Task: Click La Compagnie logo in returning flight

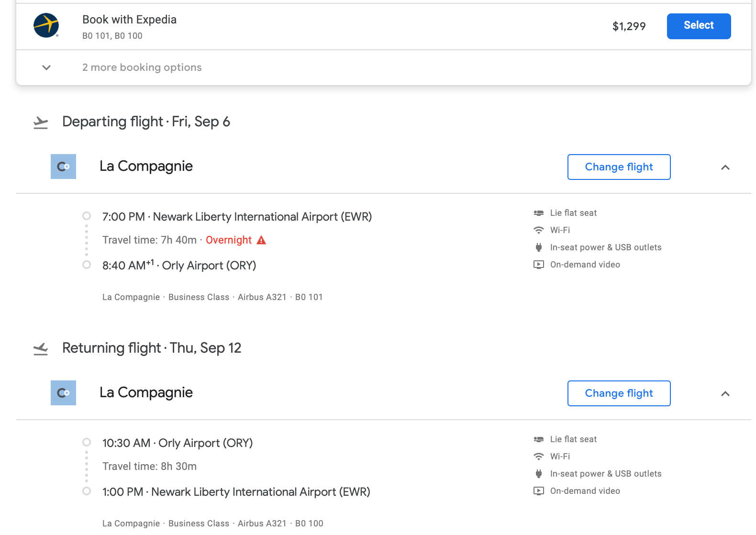Action: [63, 393]
